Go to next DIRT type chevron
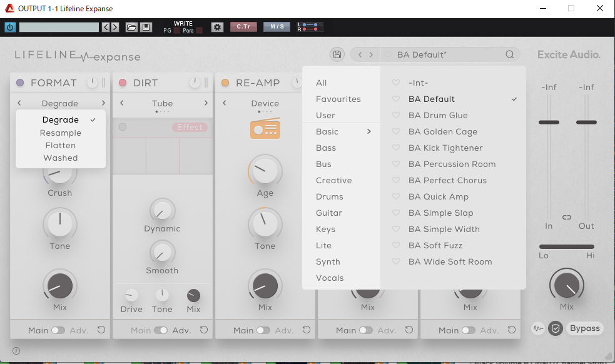 click(x=206, y=103)
